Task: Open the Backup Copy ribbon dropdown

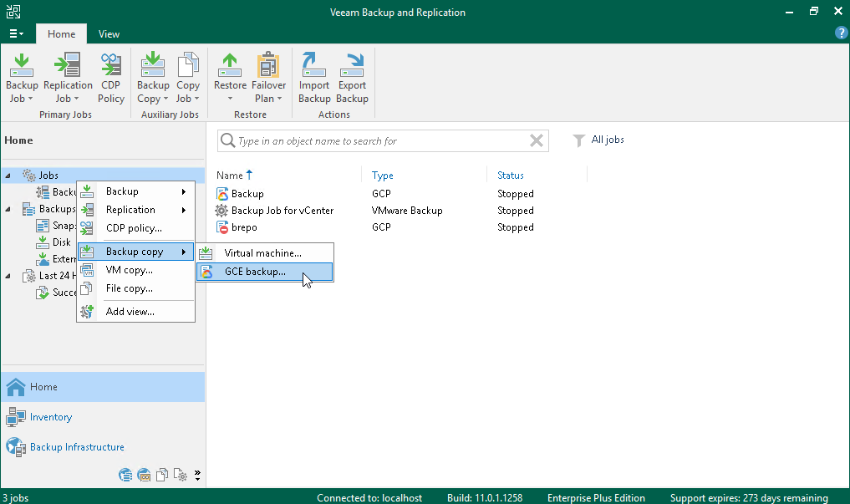Action: (153, 78)
